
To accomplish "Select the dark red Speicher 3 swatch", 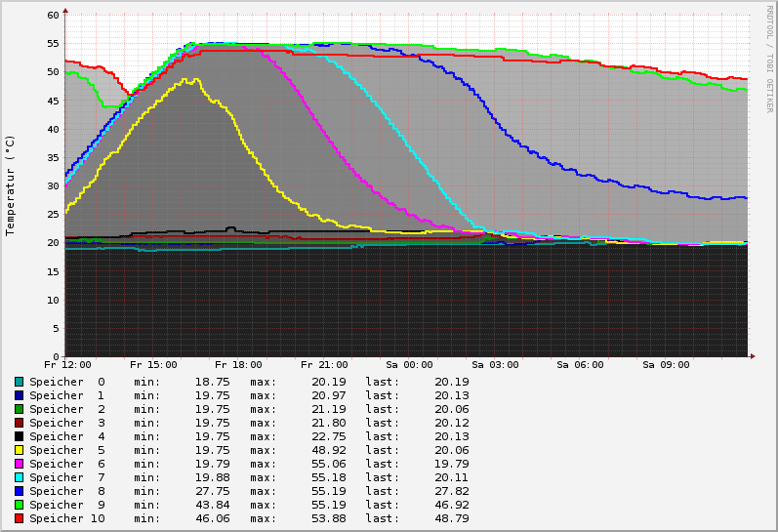I will (19, 423).
